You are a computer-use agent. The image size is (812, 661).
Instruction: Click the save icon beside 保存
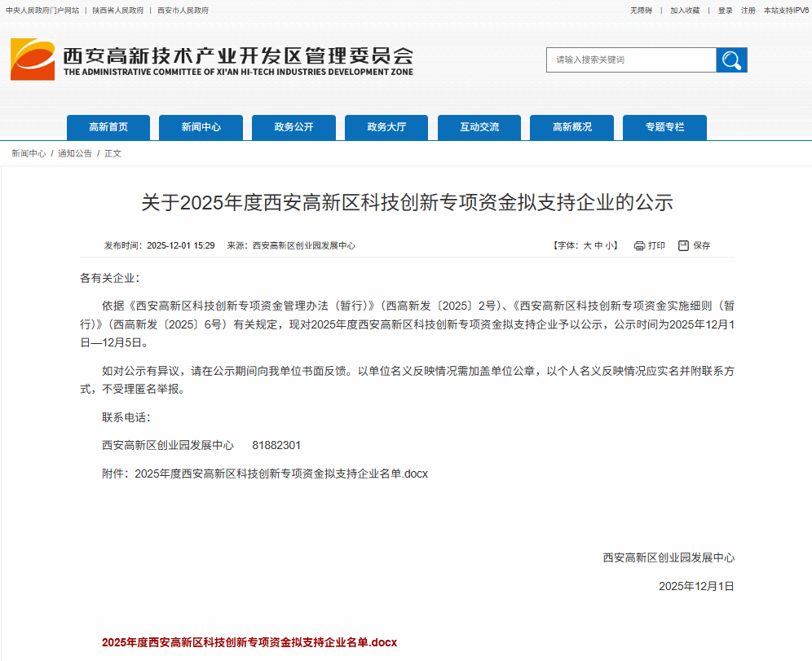click(684, 245)
